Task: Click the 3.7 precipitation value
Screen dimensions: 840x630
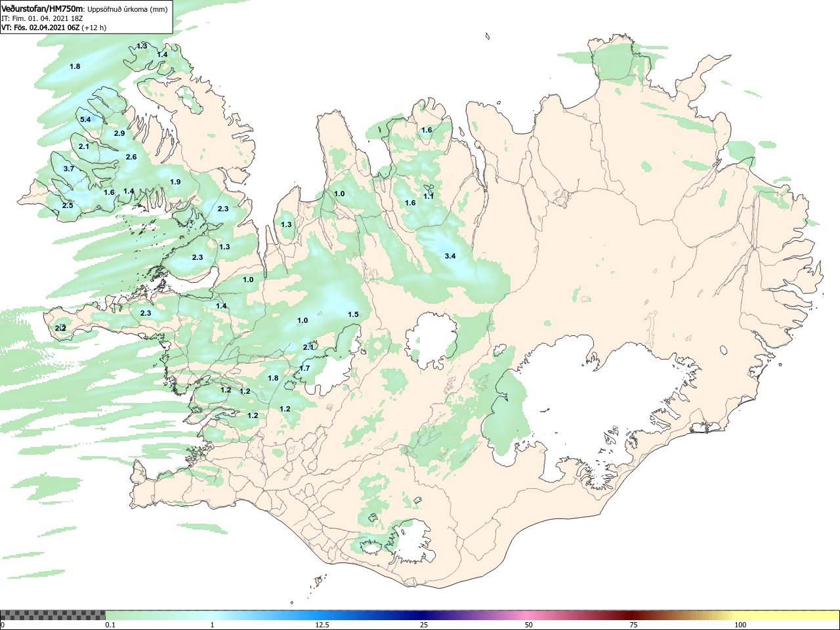Action: (x=69, y=169)
